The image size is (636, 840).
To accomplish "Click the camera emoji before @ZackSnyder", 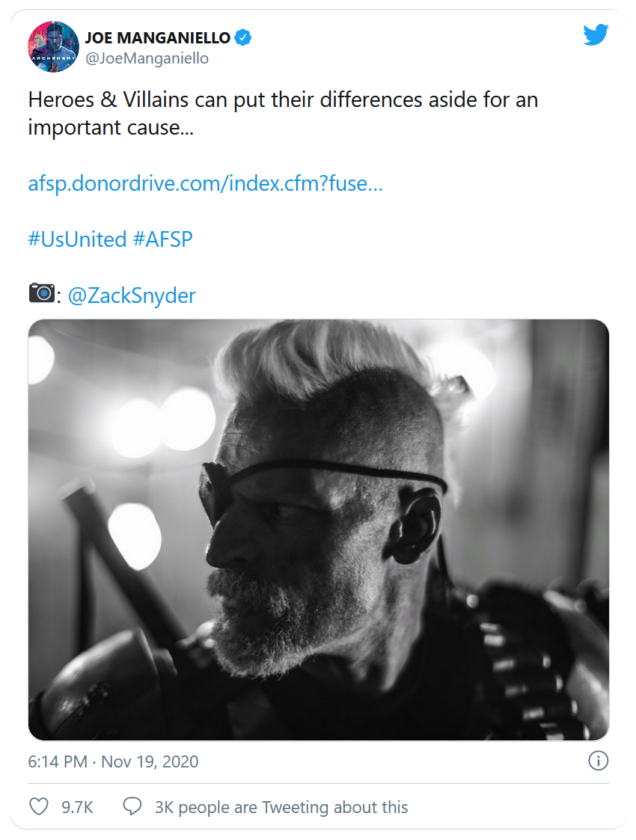I will point(42,293).
